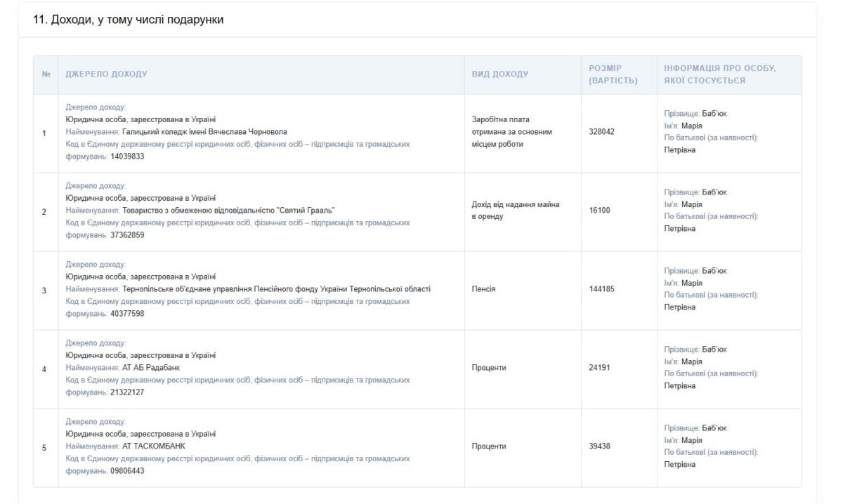Select income amount 24191
843x504 pixels.
pos(600,367)
